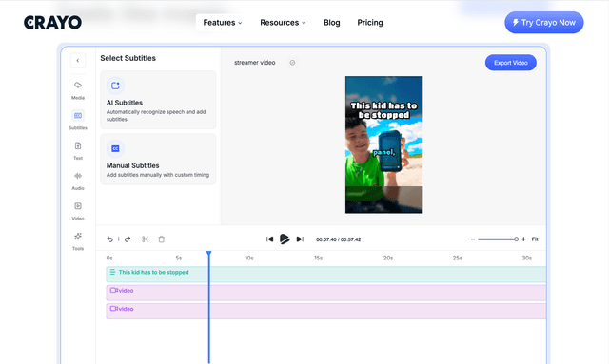The image size is (609, 364).
Task: Click Fit to fit the timeline
Action: pyautogui.click(x=535, y=239)
